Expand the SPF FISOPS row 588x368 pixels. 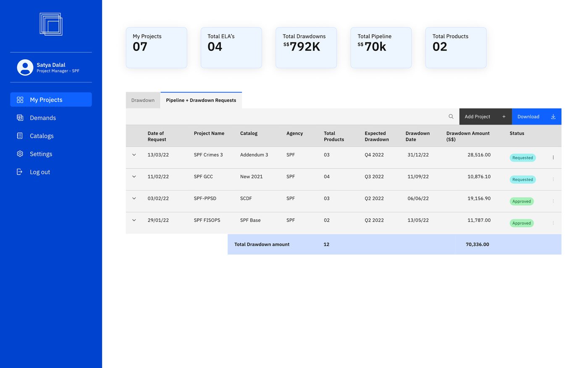coord(134,220)
